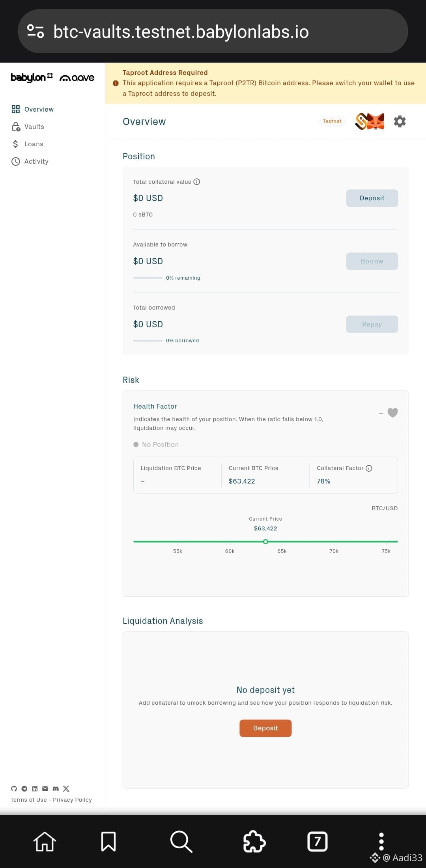This screenshot has width=426, height=868.
Task: Open the settings gear icon
Action: pos(400,121)
